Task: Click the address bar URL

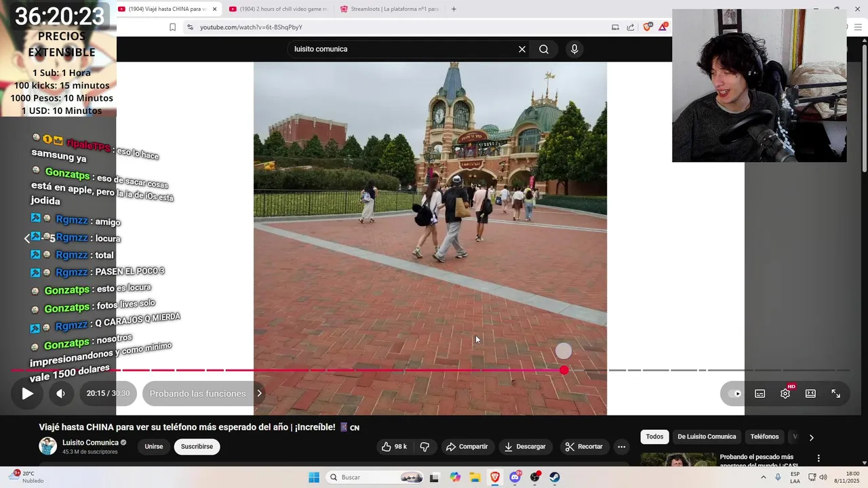Action: tap(251, 27)
